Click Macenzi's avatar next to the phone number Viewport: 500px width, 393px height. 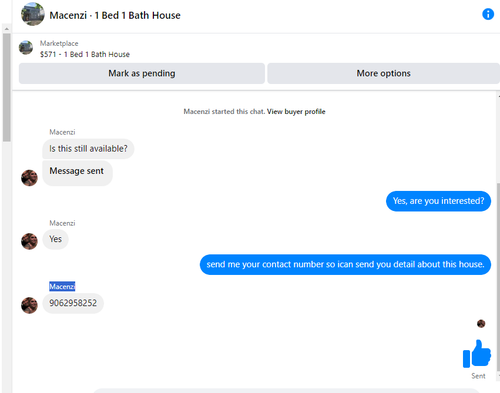29,305
